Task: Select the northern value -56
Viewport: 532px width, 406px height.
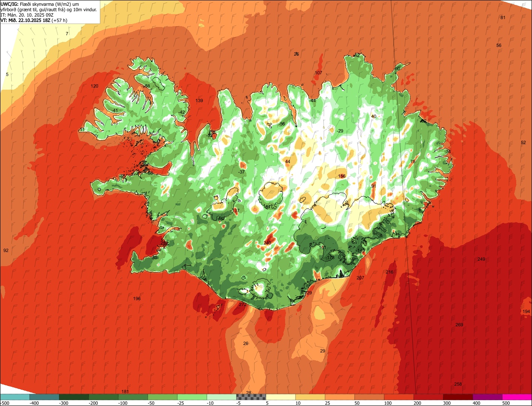Action: pyautogui.click(x=282, y=124)
